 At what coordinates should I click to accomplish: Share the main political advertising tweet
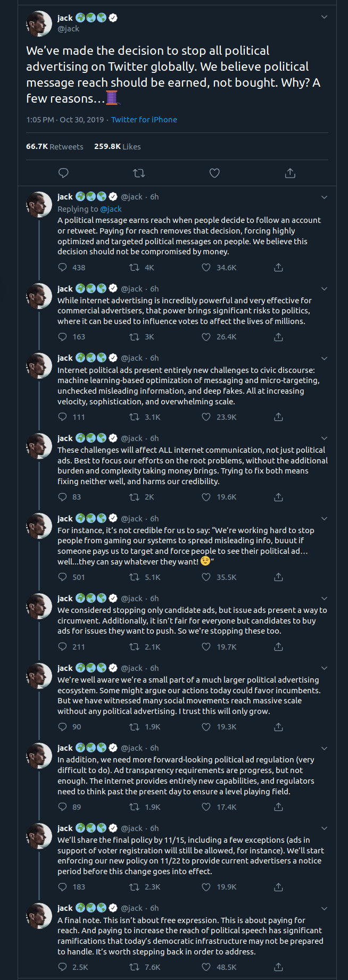(290, 173)
